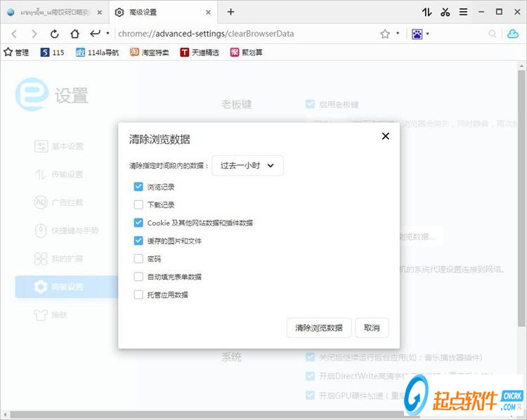
Task: Open the 聚划算 bookmark
Action: coord(247,52)
